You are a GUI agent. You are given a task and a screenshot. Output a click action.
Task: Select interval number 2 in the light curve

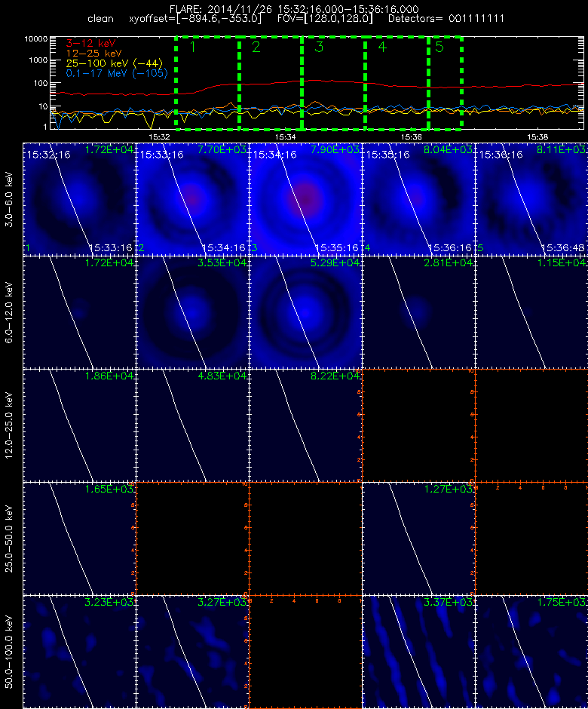pyautogui.click(x=271, y=84)
